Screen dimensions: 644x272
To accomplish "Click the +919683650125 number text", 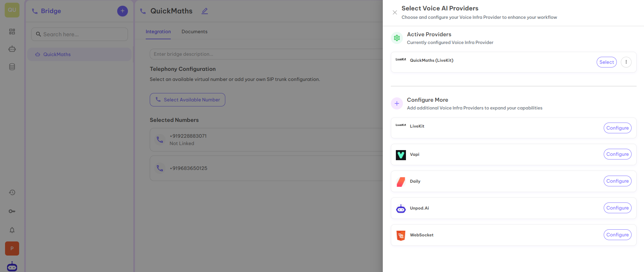I will pyautogui.click(x=188, y=168).
